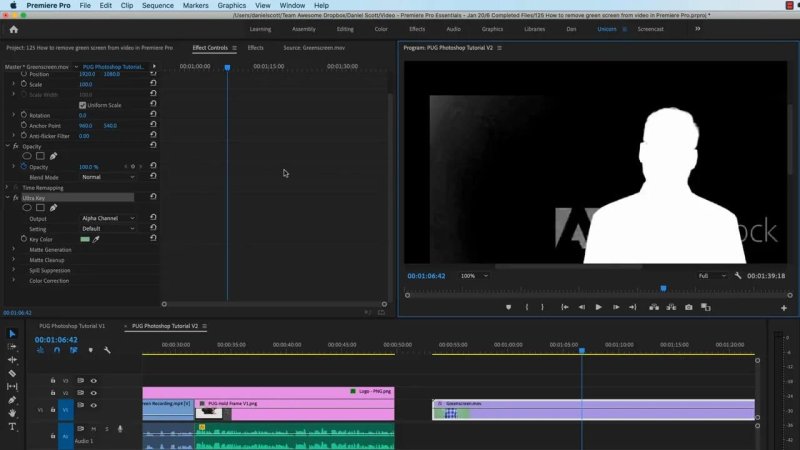The width and height of the screenshot is (800, 450).
Task: Click the Home icon in workspace bar
Action: [x=13, y=30]
